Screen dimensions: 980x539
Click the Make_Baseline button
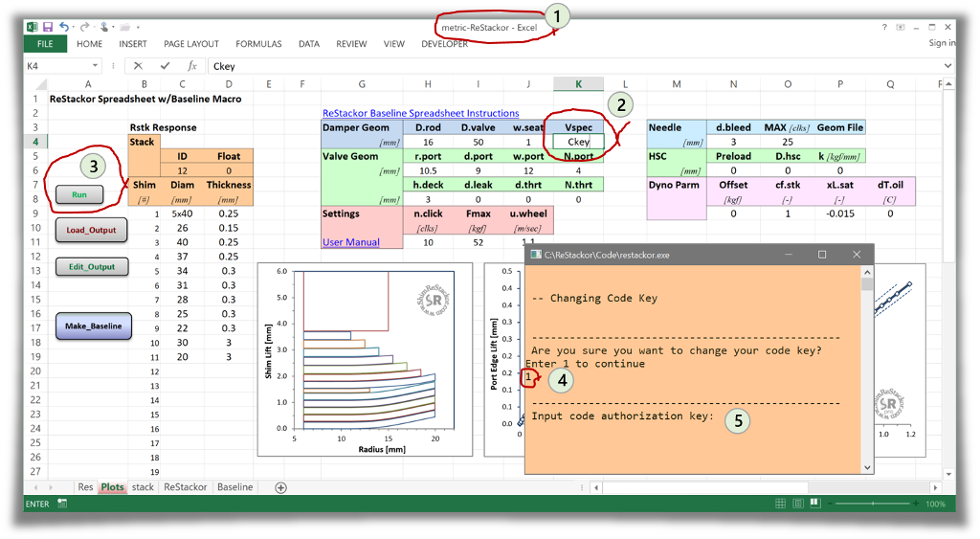94,326
